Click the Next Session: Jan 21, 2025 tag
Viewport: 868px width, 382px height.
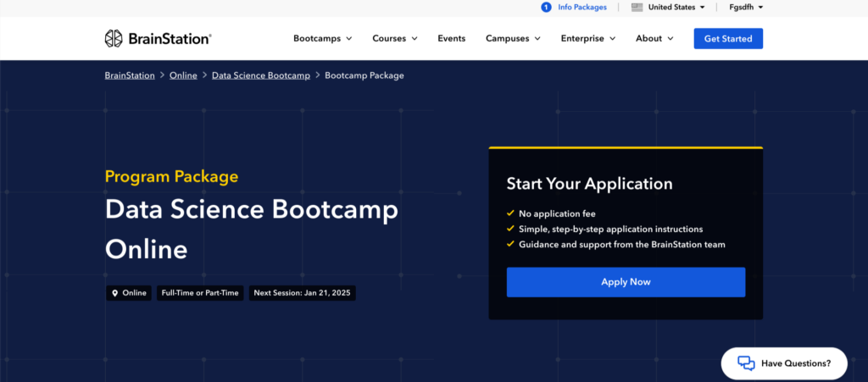point(302,293)
